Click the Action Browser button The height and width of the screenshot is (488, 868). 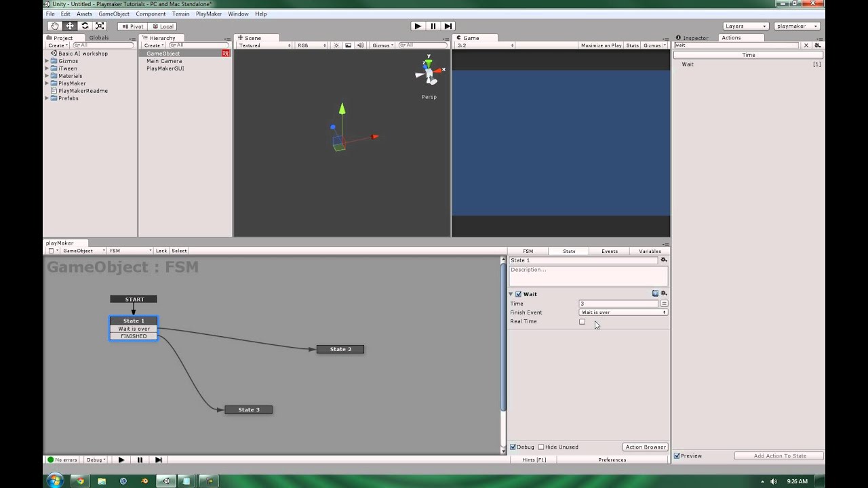click(x=646, y=447)
